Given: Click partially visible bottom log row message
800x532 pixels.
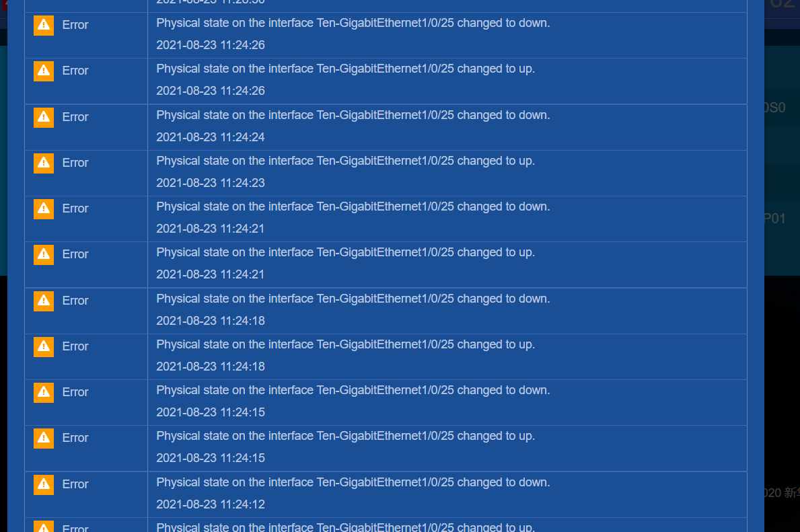Looking at the screenshot, I should click(345, 527).
